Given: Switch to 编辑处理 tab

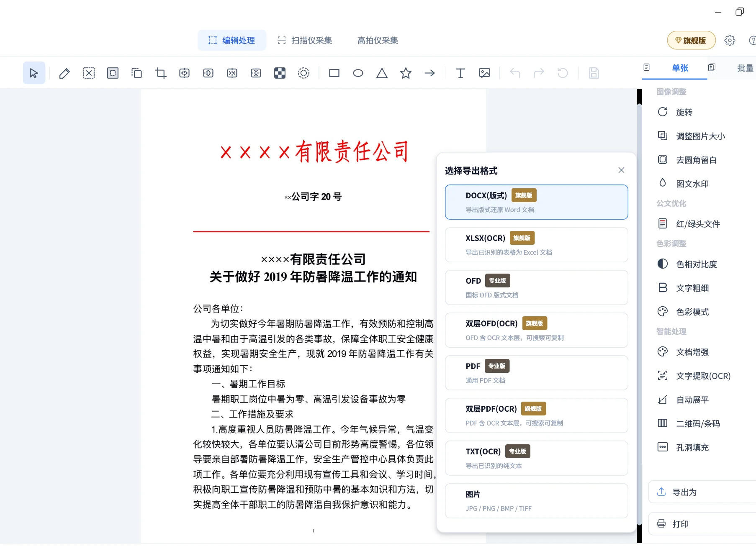Looking at the screenshot, I should click(x=232, y=40).
